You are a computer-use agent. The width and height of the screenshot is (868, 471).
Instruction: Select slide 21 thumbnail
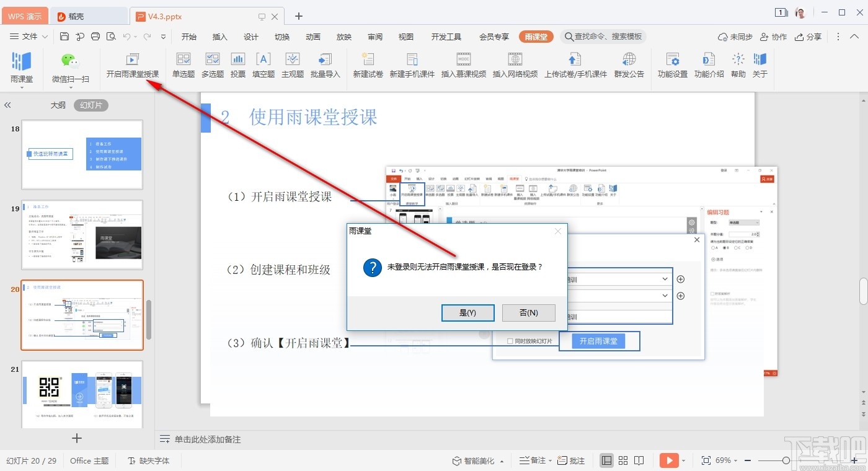(82, 395)
